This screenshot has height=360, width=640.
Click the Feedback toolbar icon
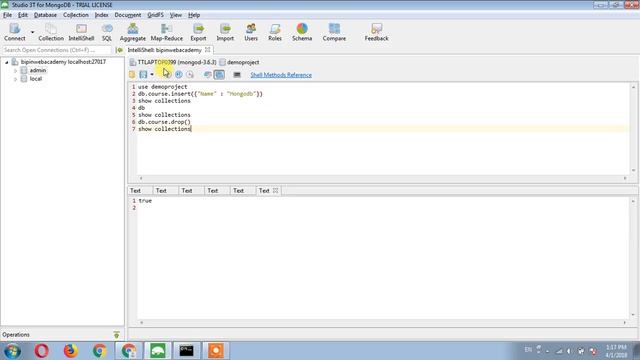pyautogui.click(x=376, y=32)
